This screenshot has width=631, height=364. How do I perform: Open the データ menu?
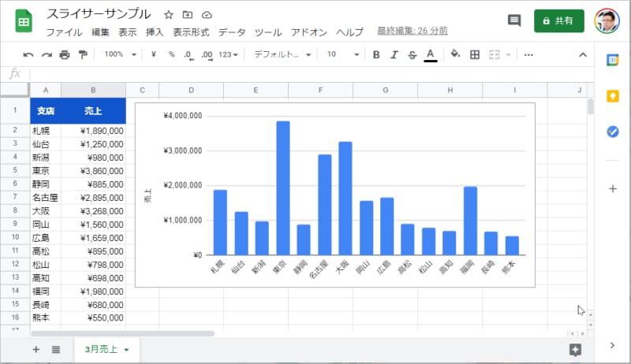[x=232, y=32]
